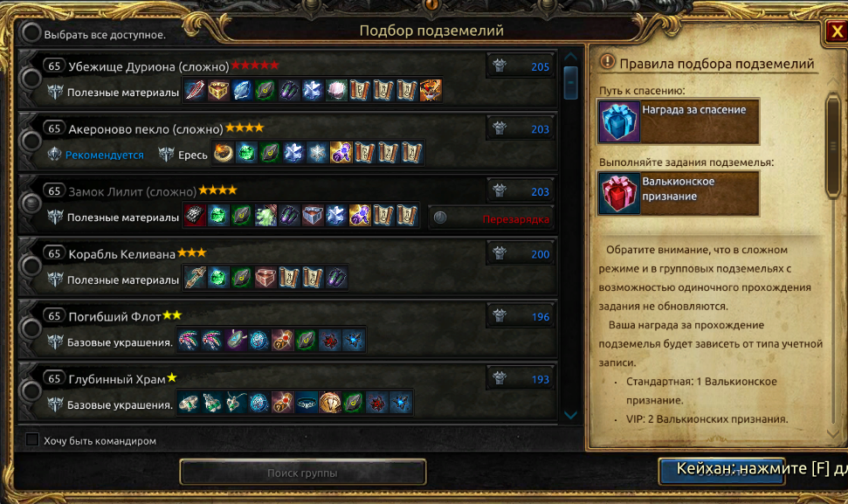Click the rules panel bottom scroll arrow
Image resolution: width=848 pixels, height=504 pixels.
pos(833,434)
